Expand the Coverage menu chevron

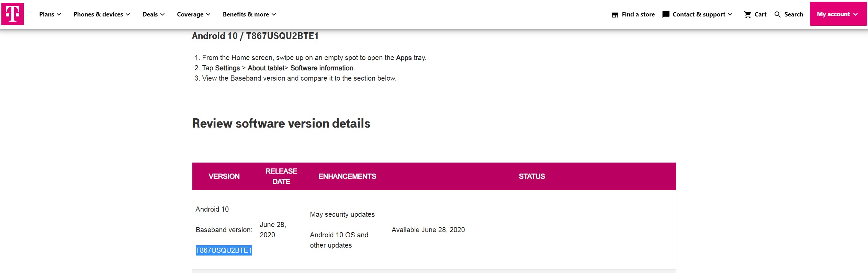pos(208,14)
